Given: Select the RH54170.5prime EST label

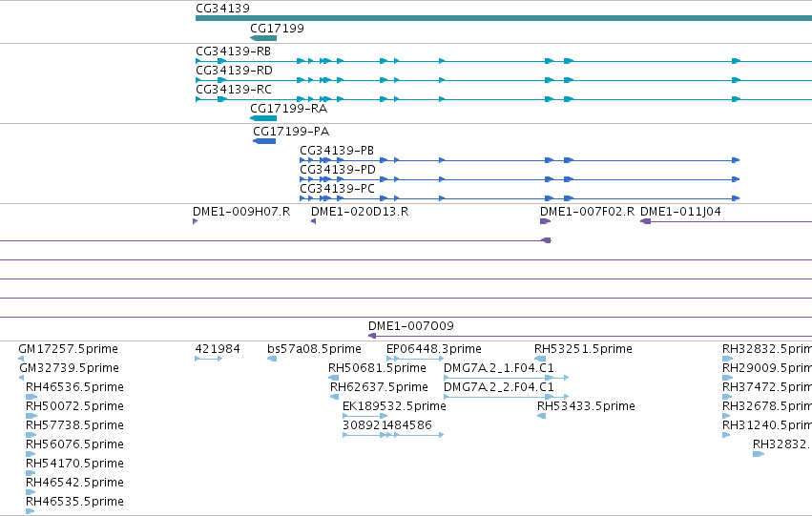Looking at the screenshot, I should [74, 464].
